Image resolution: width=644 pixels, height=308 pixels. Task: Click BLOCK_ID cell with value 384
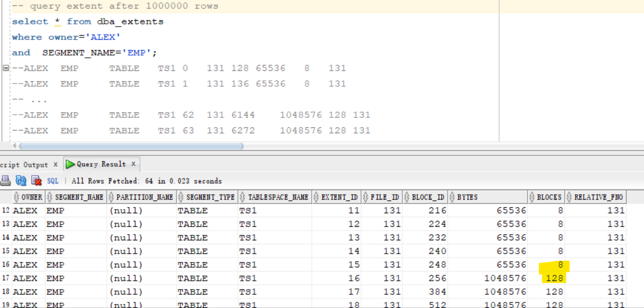coord(425,292)
